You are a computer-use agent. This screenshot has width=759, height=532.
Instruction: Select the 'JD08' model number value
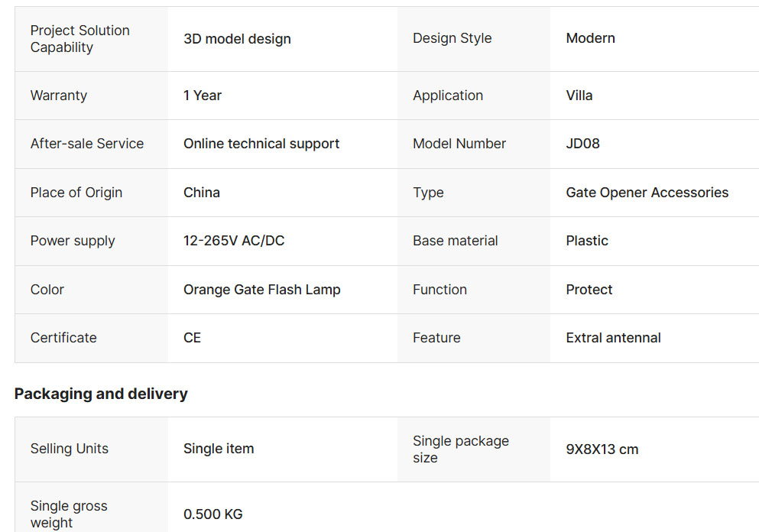582,144
